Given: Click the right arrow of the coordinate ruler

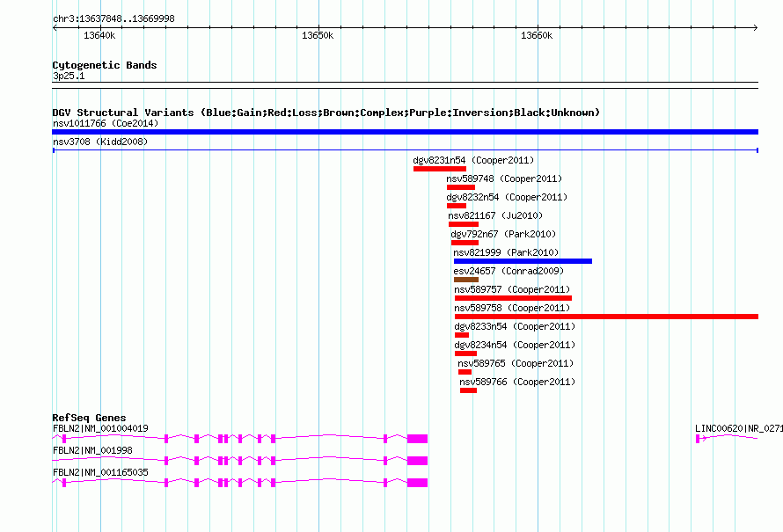Looking at the screenshot, I should point(756,27).
